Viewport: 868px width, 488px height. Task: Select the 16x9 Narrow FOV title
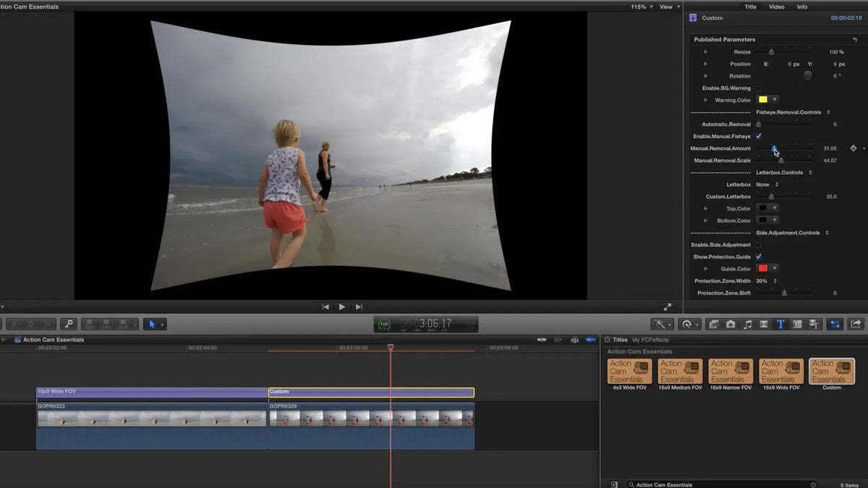click(x=731, y=371)
